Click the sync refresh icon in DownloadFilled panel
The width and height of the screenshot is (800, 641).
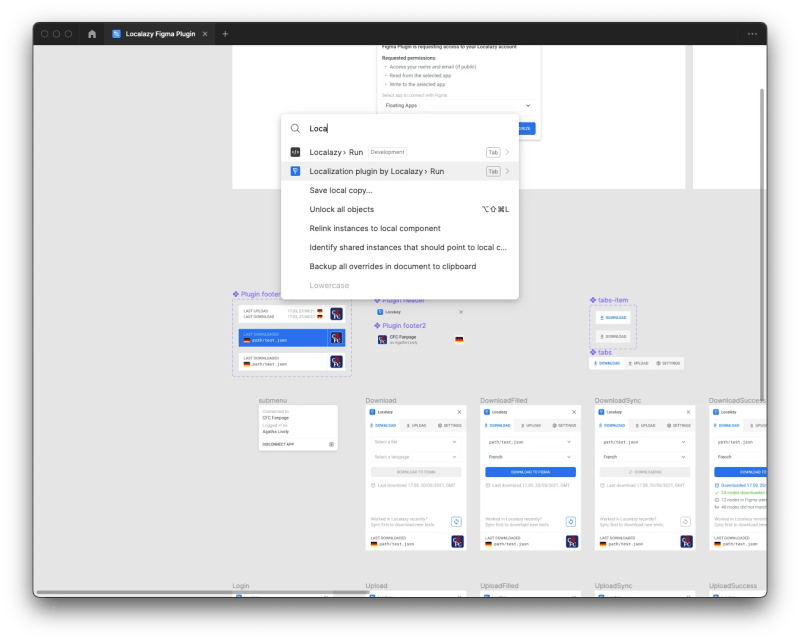pyautogui.click(x=570, y=520)
